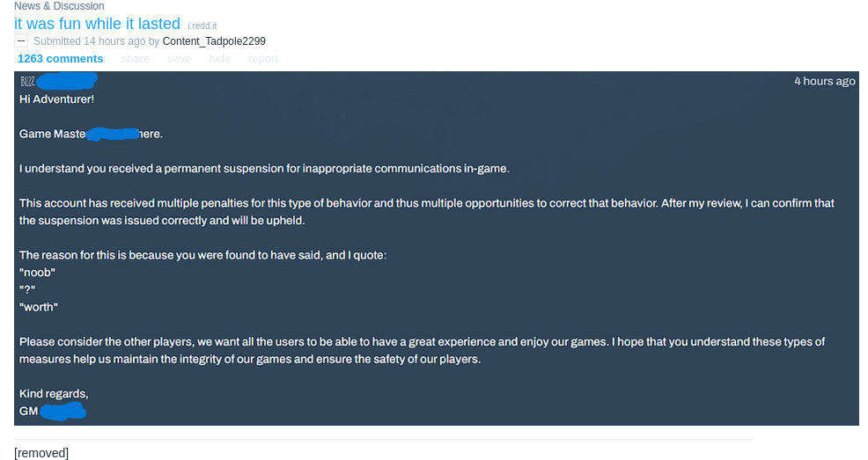Click the quoted word "noob"
The width and height of the screenshot is (868, 460).
pyautogui.click(x=37, y=273)
